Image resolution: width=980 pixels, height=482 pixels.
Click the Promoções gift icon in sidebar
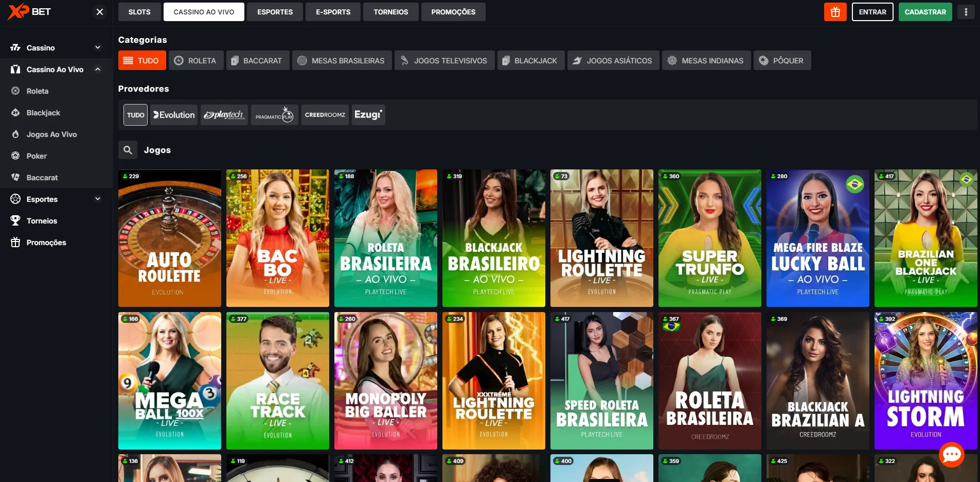click(15, 243)
